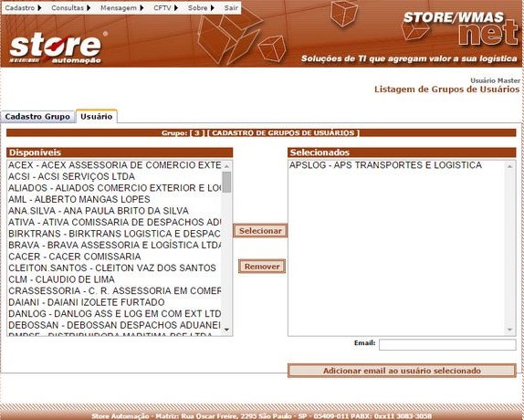Select the Usuário tab

(x=96, y=116)
